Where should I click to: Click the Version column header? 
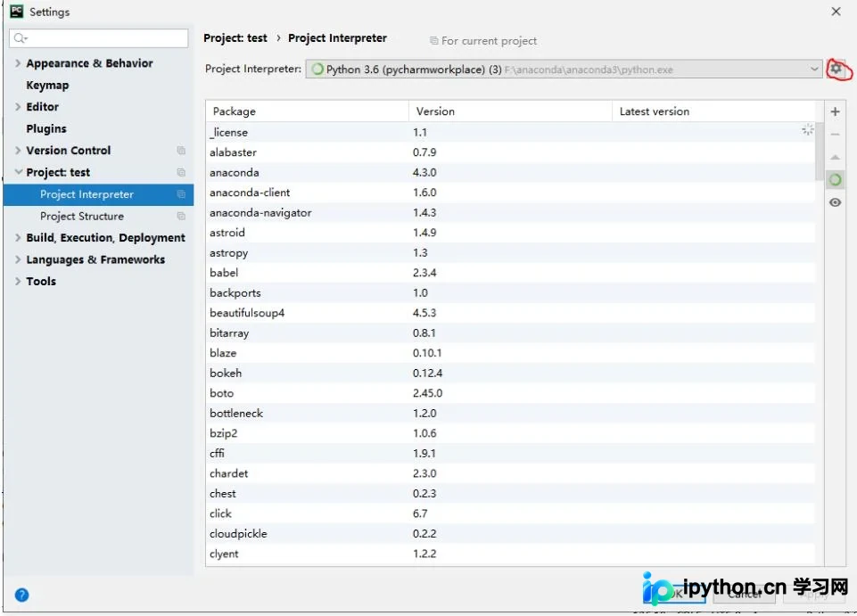click(x=510, y=111)
